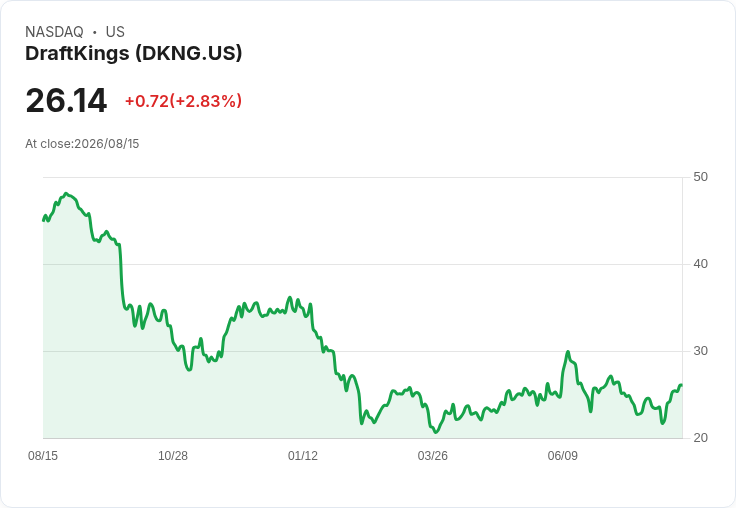Click the 03/26 date axis label

432,455
